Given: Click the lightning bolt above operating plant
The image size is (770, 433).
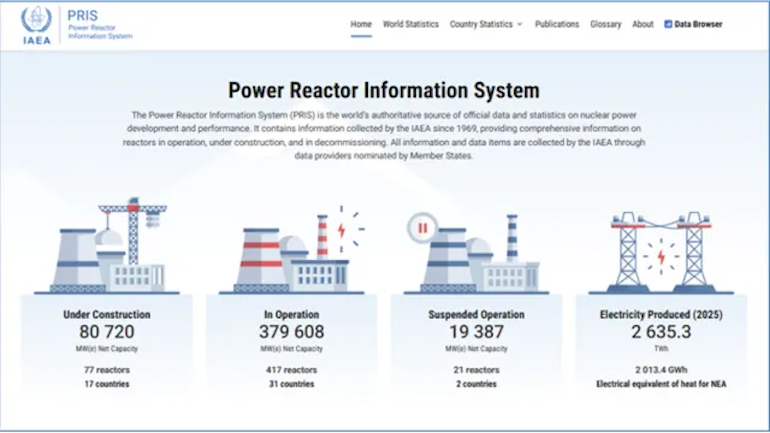Looking at the screenshot, I should [341, 229].
